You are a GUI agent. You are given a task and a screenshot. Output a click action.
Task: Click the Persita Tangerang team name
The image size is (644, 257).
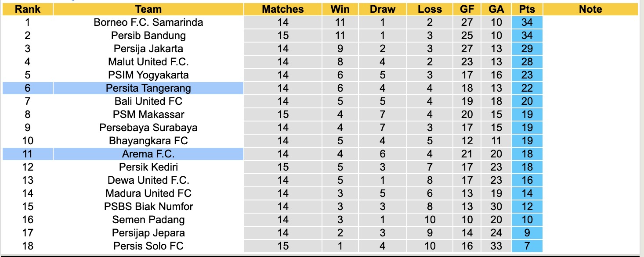tap(148, 88)
